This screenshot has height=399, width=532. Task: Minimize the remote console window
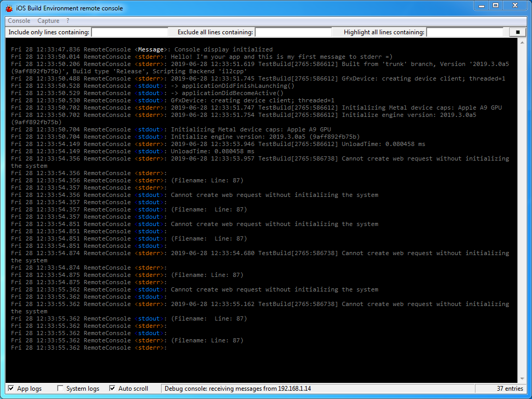pos(482,6)
